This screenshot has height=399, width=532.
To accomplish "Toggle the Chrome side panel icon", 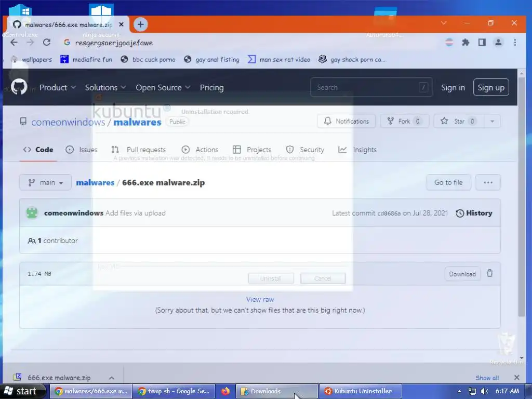I will [482, 43].
